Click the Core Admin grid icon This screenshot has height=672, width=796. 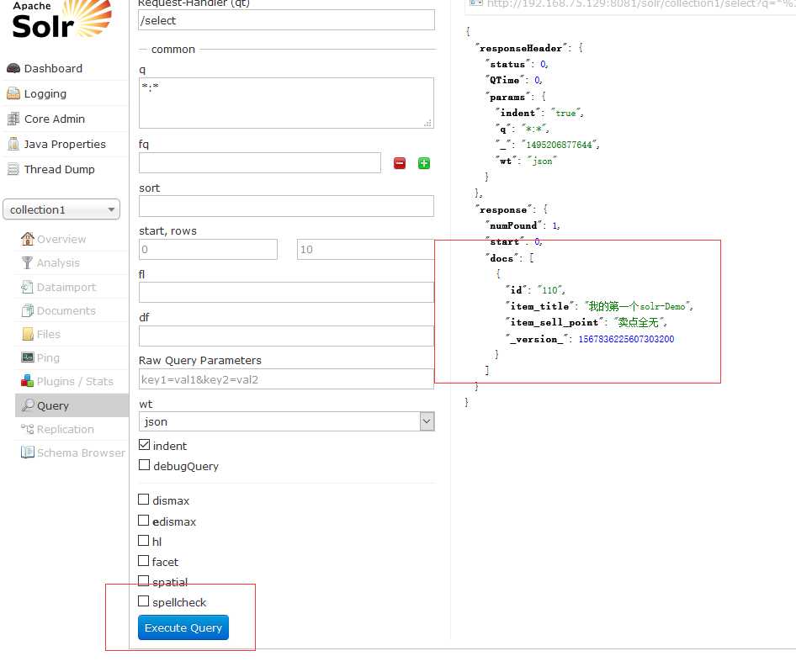(13, 119)
